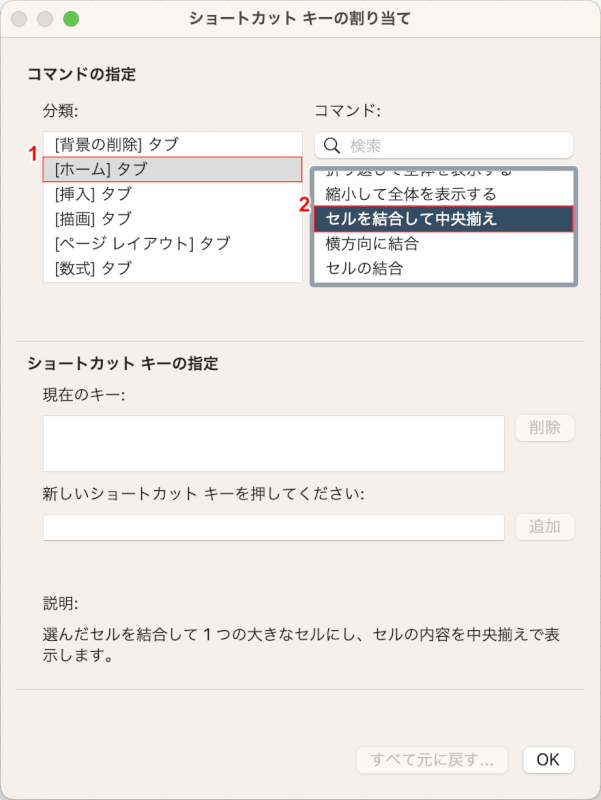Select the セルを結合して中央揃え command
This screenshot has width=601, height=800.
pos(441,217)
